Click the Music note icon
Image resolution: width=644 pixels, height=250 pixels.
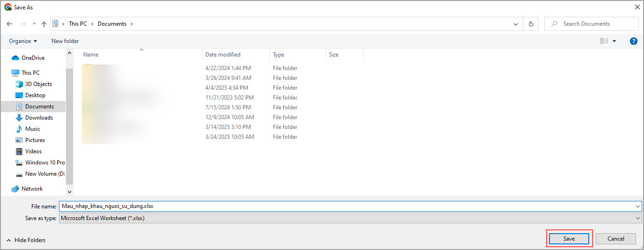(x=19, y=129)
